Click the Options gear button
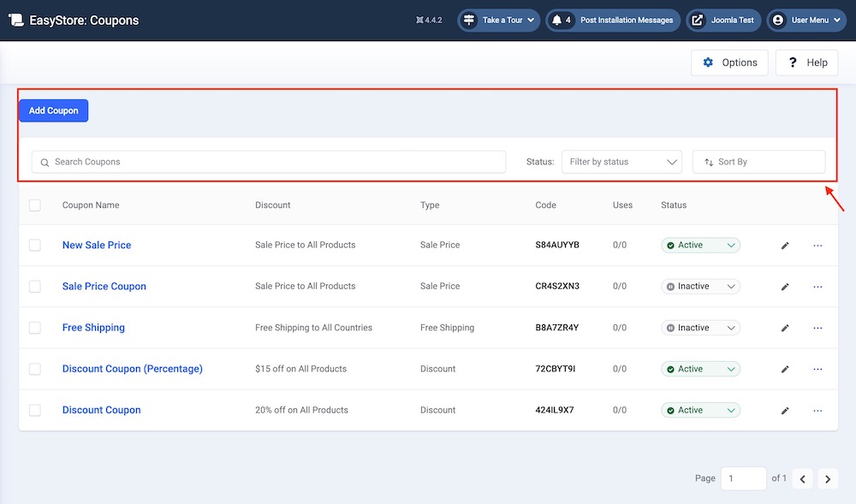The height and width of the screenshot is (504, 856). [729, 62]
